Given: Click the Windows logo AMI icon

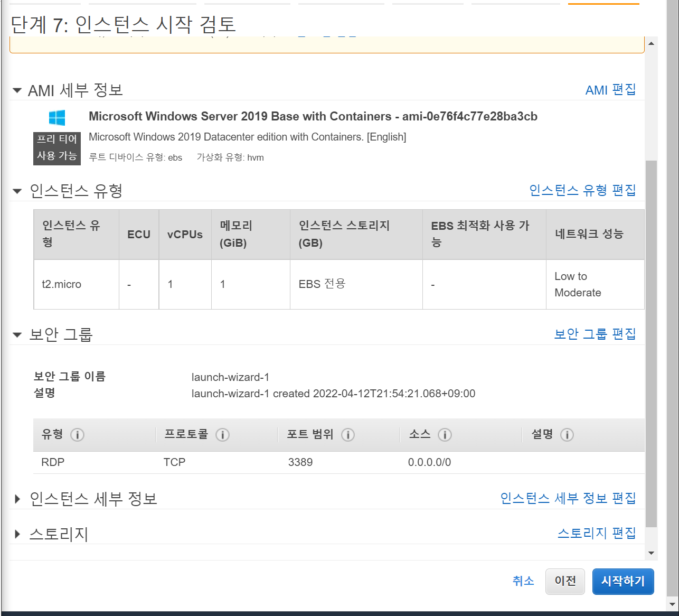Looking at the screenshot, I should coord(57,117).
